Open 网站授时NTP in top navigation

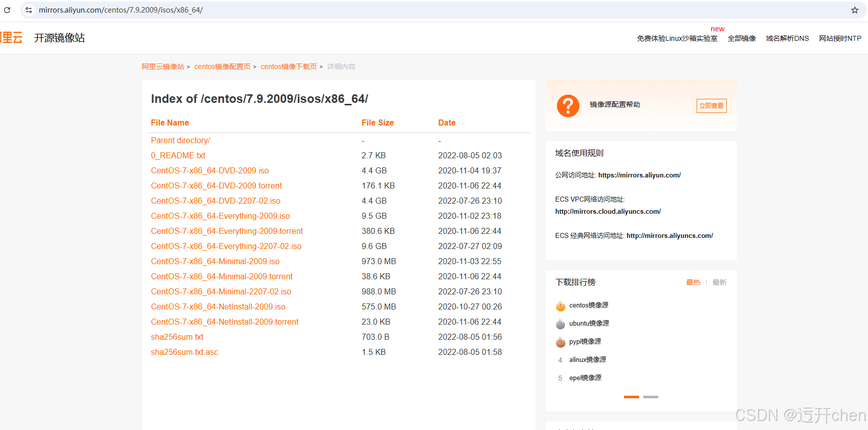(x=840, y=38)
